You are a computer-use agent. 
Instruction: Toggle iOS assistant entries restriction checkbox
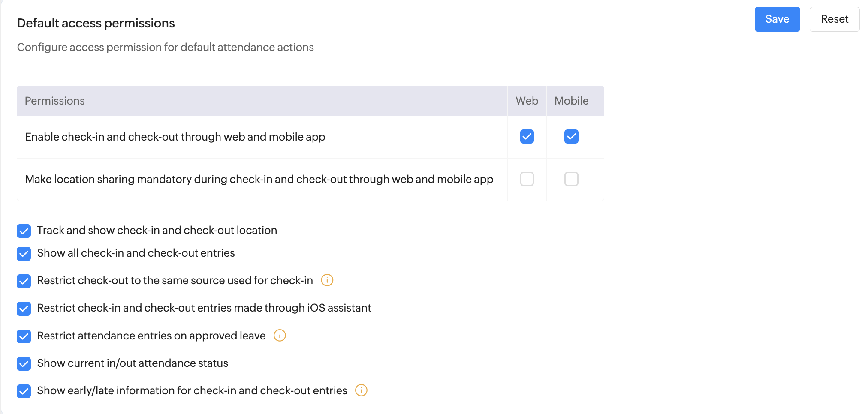tap(24, 309)
